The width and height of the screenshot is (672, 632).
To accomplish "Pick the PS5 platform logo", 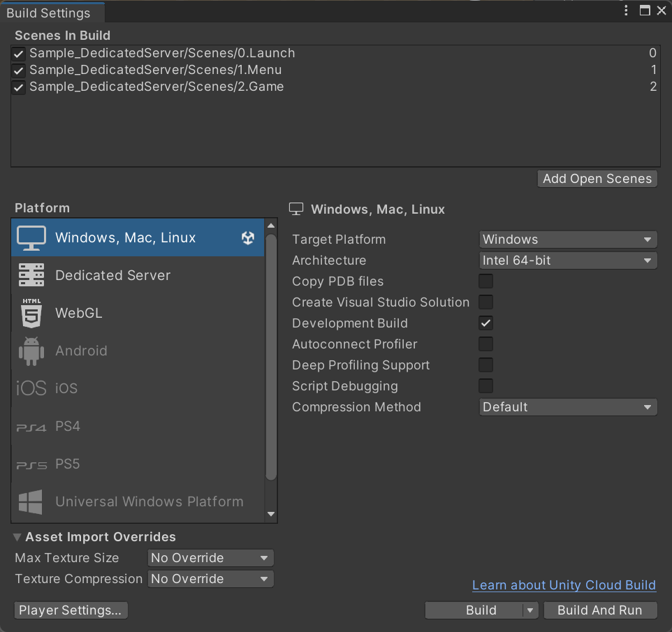I will point(31,465).
